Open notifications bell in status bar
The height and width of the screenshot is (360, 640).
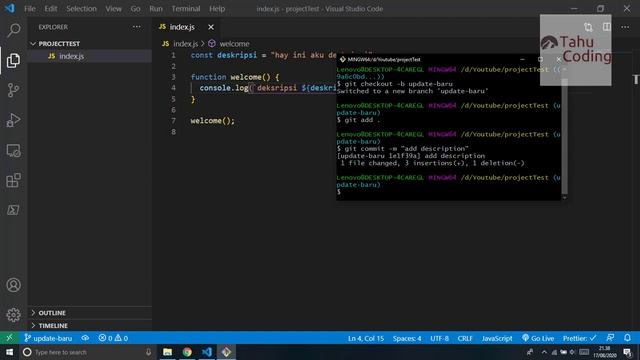pyautogui.click(x=627, y=338)
